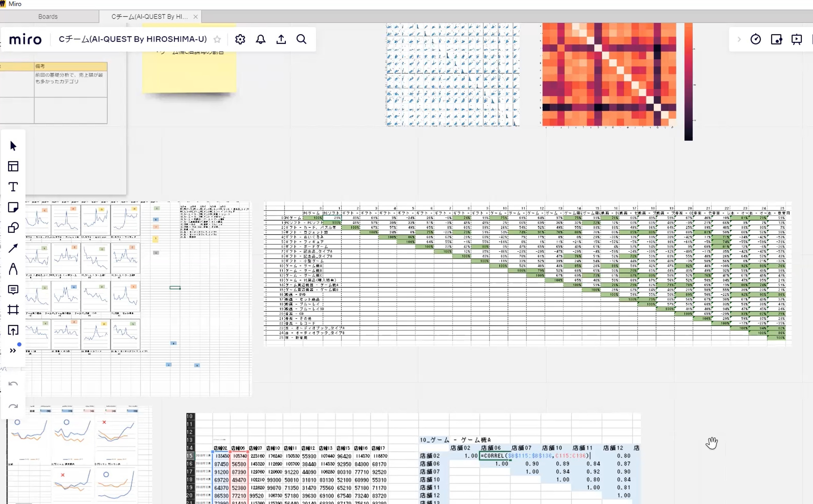Select the Text tool
The width and height of the screenshot is (813, 504).
(x=13, y=187)
